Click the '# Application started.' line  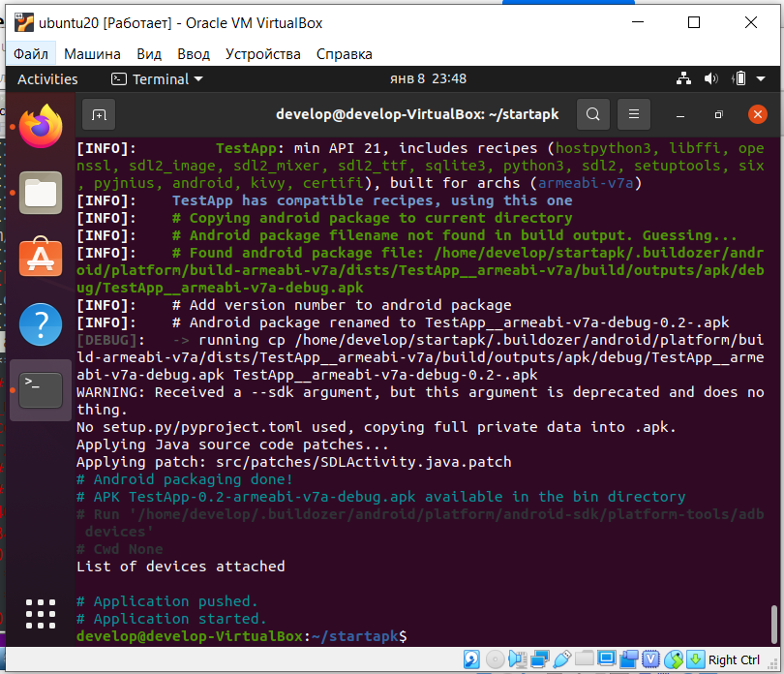click(171, 619)
